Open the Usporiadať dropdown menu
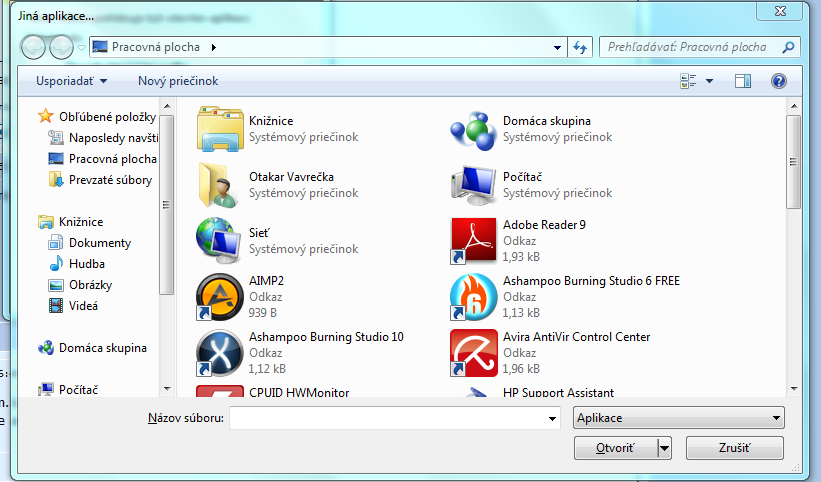 pyautogui.click(x=72, y=81)
